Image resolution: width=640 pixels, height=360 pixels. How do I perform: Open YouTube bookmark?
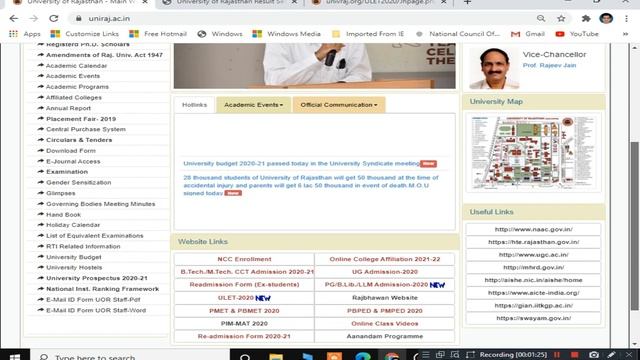pos(577,34)
